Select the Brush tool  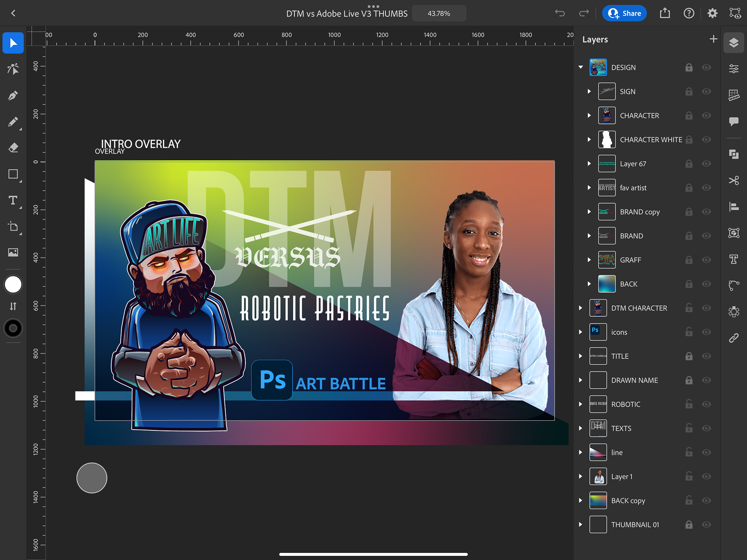click(x=13, y=122)
